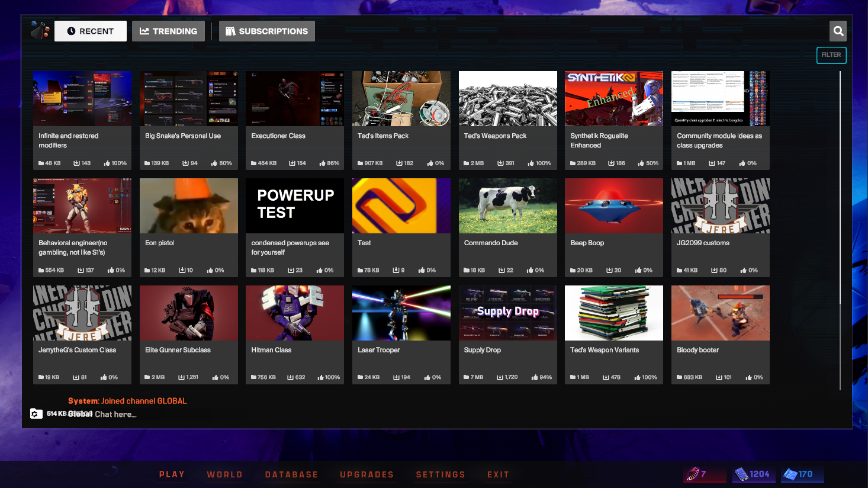Select the Recent tab
Screen dimensions: 868x488
point(91,31)
